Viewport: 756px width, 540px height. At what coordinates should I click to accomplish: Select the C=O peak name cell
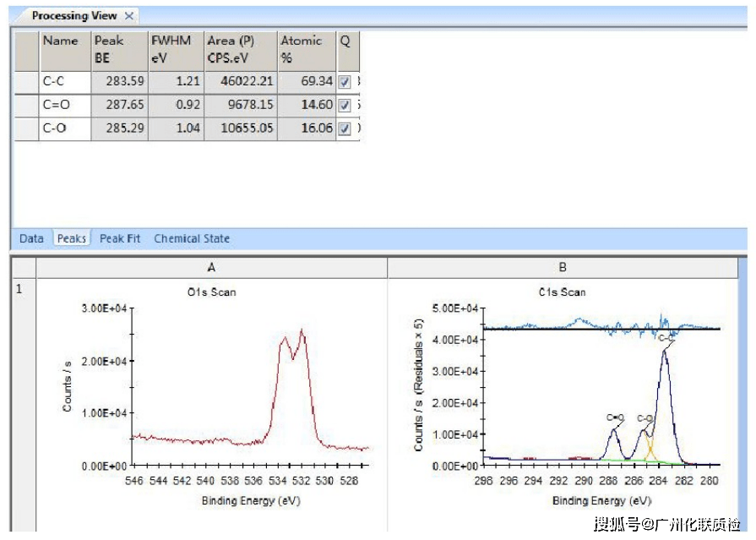coord(64,105)
